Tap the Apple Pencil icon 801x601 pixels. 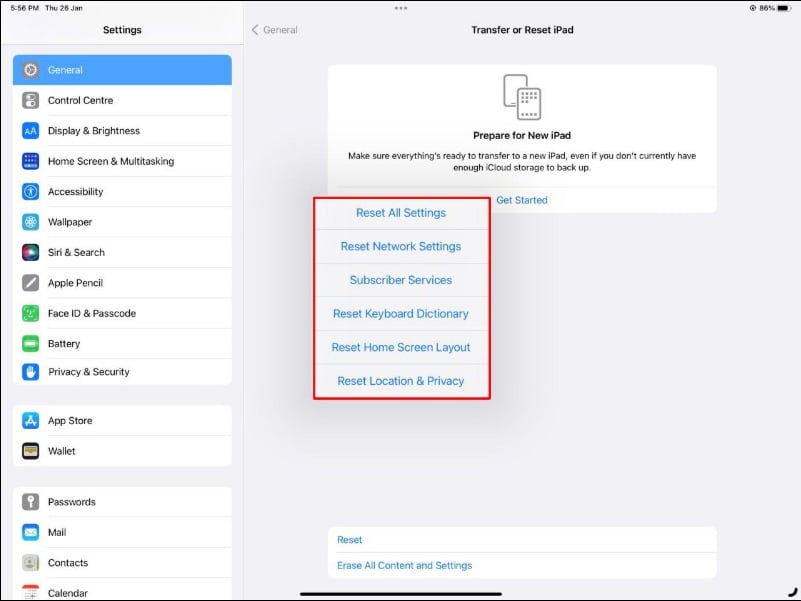31,283
